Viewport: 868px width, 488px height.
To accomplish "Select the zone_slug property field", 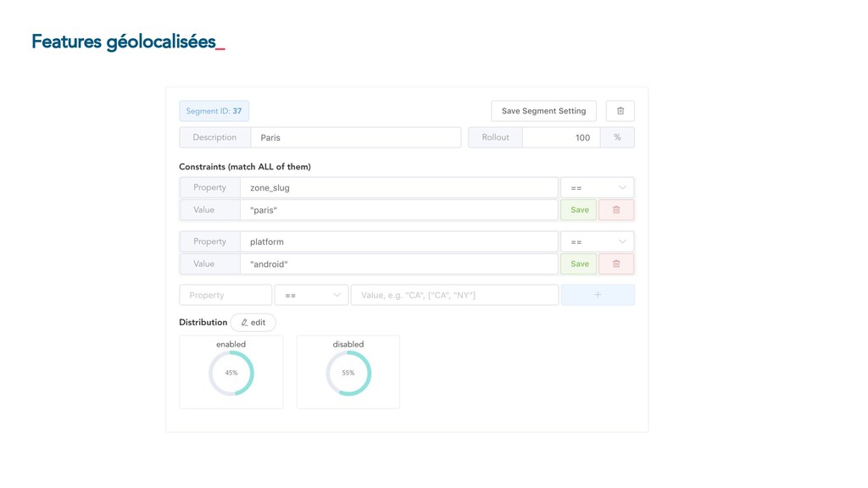I will click(398, 187).
